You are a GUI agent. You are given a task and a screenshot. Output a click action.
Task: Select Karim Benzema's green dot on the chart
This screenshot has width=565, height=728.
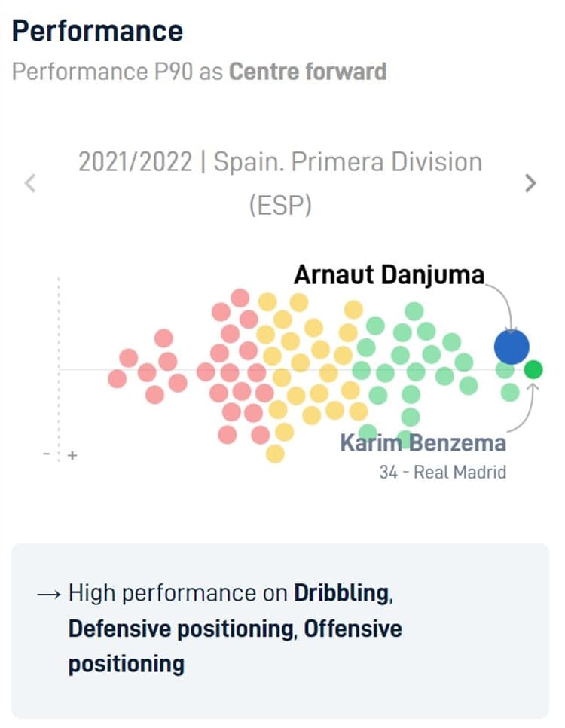[533, 370]
